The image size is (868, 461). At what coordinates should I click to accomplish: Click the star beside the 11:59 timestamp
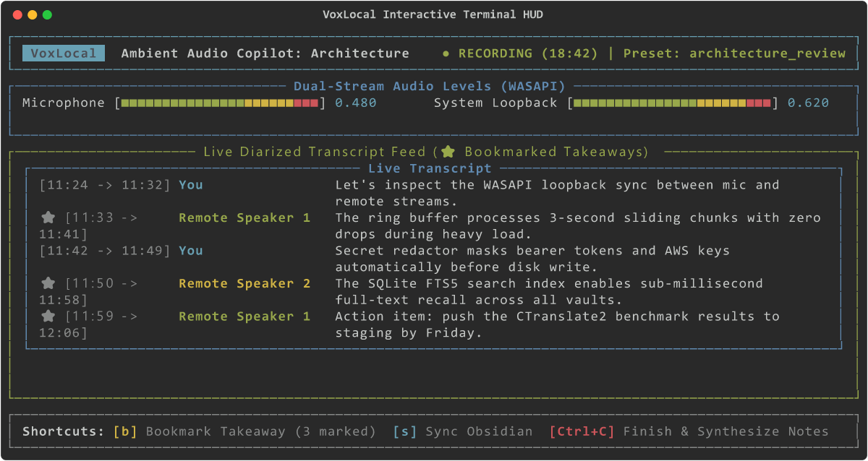(x=48, y=316)
